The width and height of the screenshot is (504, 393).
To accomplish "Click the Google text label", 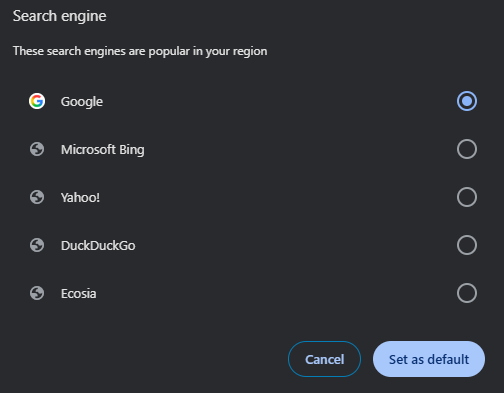I will [82, 102].
